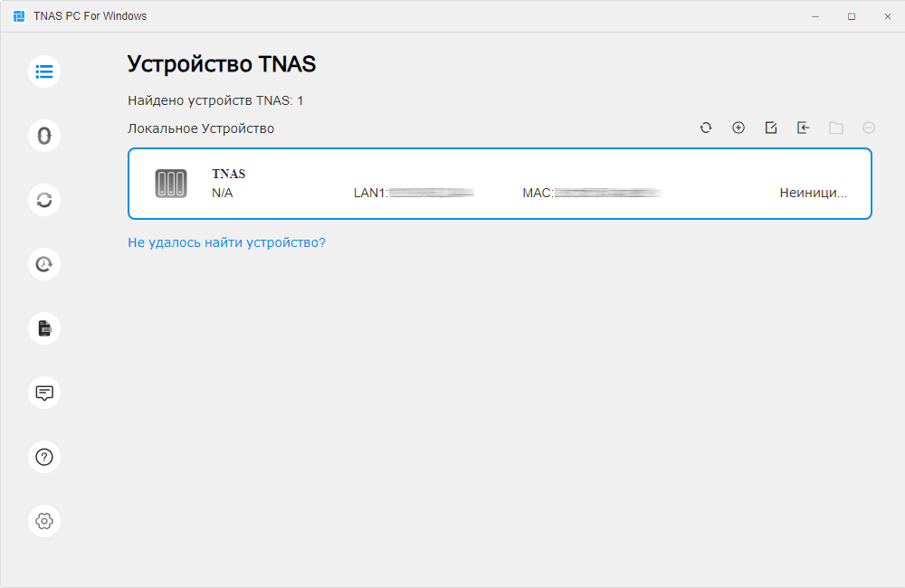
Task: Maximize the TNAS PC window
Action: pos(852,16)
